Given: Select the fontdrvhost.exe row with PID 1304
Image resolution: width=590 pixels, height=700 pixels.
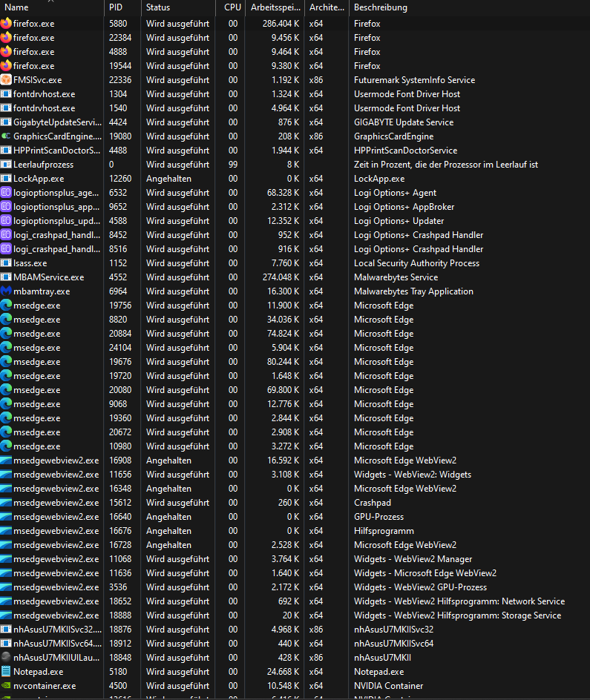Looking at the screenshot, I should click(295, 94).
